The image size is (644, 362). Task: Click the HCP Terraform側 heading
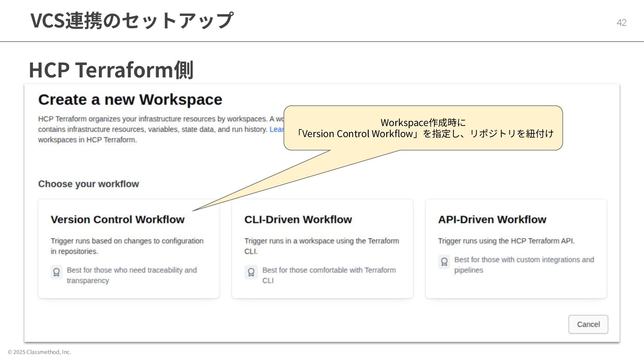(111, 70)
